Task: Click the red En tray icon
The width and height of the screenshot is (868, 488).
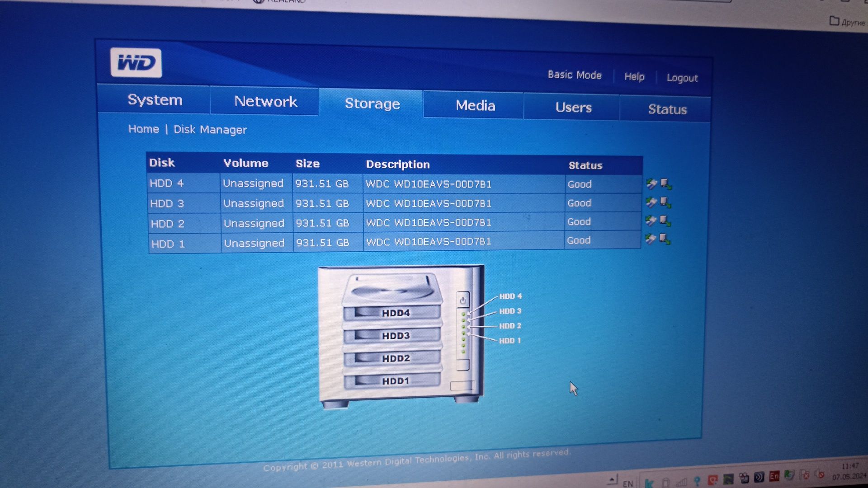Action: point(774,476)
